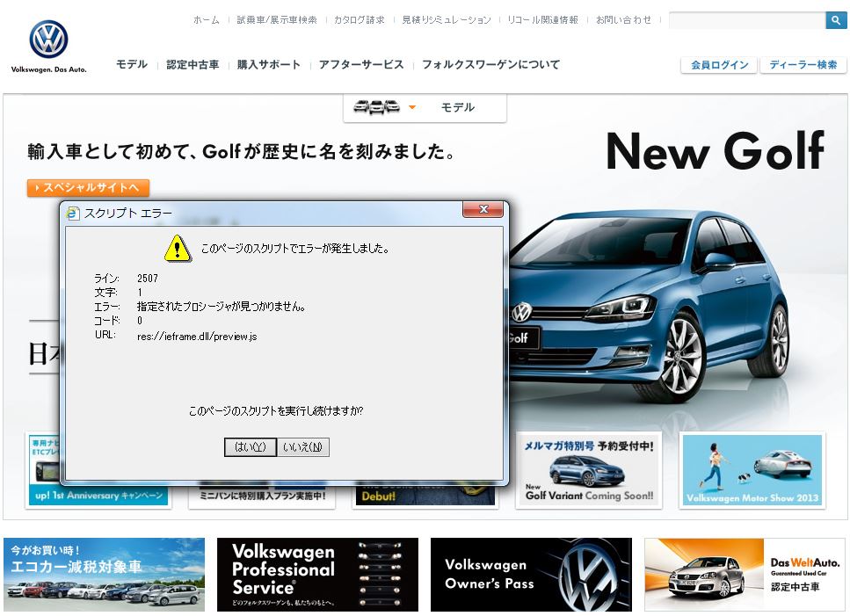Open the フォルクスワーゲンについて menu
Image resolution: width=850 pixels, height=616 pixels.
[490, 64]
